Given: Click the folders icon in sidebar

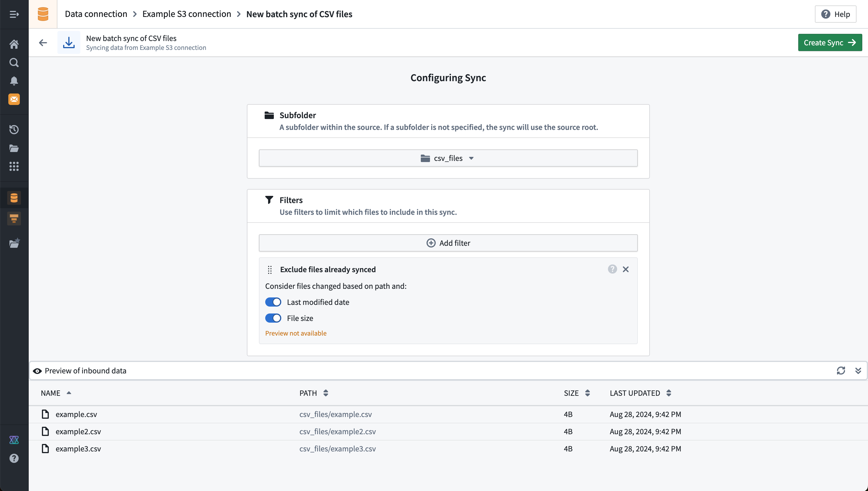Looking at the screenshot, I should pyautogui.click(x=14, y=148).
